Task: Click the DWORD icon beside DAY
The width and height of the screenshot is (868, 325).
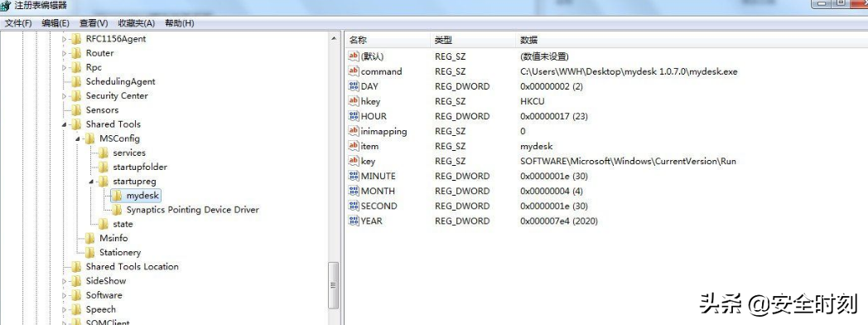Action: pyautogui.click(x=354, y=86)
